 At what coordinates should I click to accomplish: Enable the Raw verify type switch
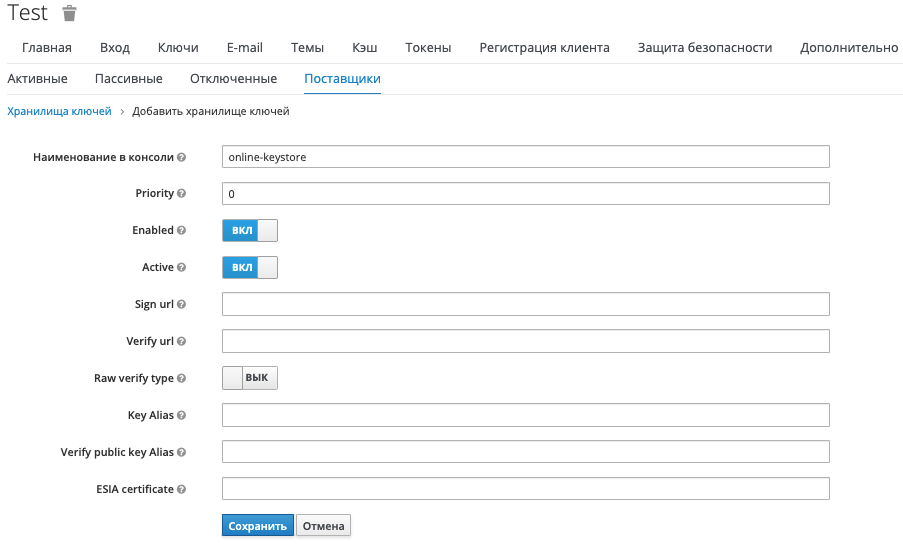point(249,378)
